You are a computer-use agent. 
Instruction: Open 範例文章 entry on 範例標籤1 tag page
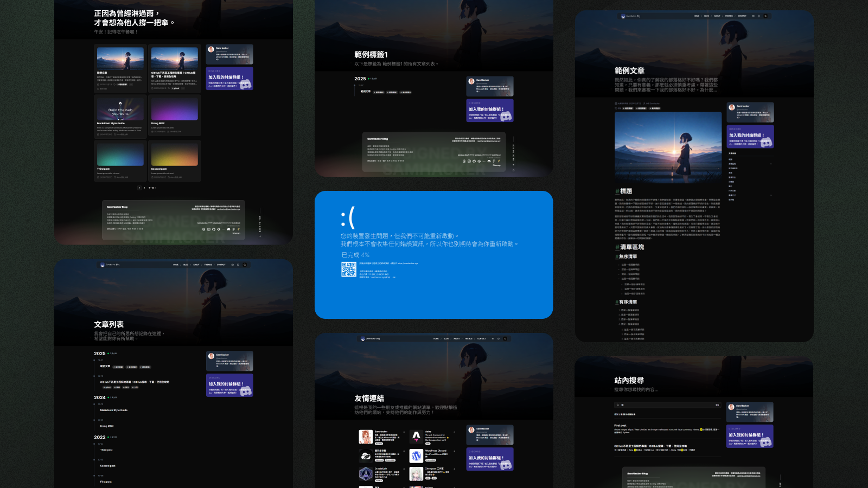click(366, 92)
